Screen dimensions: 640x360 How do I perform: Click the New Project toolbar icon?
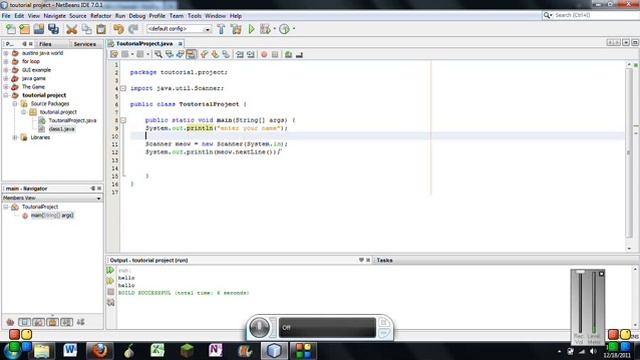(x=24, y=29)
